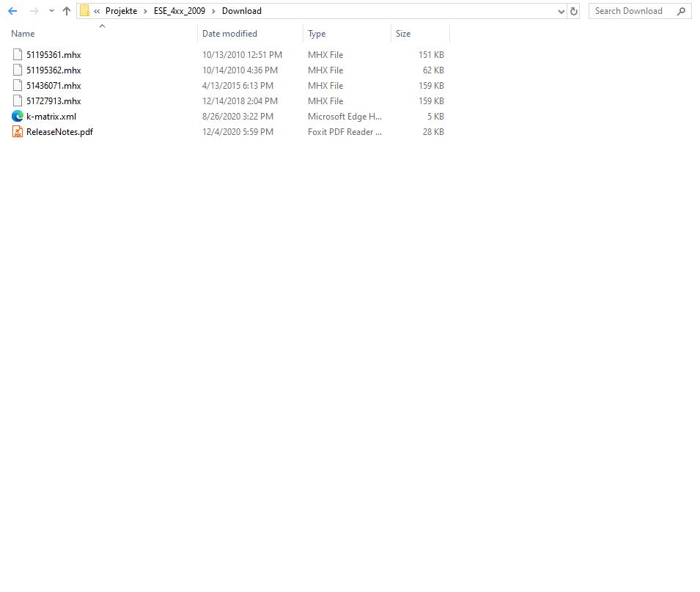Screen dimensions: 700x592
Task: Click date 10/13/2010 12:51 PM
Action: (242, 55)
